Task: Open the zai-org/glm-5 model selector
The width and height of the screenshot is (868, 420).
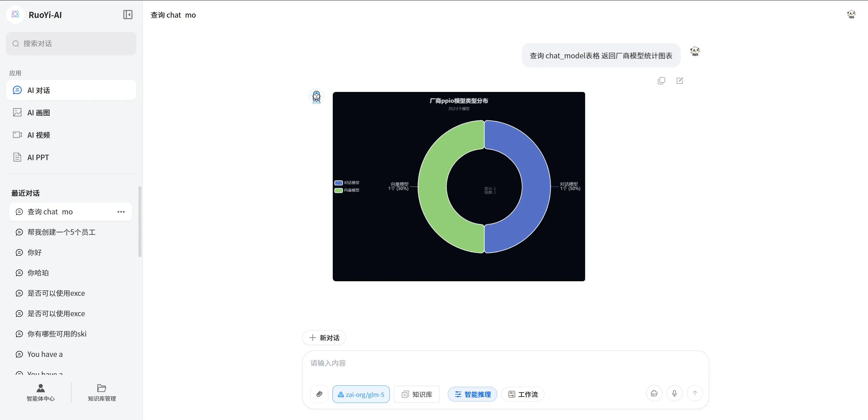Action: [x=361, y=394]
